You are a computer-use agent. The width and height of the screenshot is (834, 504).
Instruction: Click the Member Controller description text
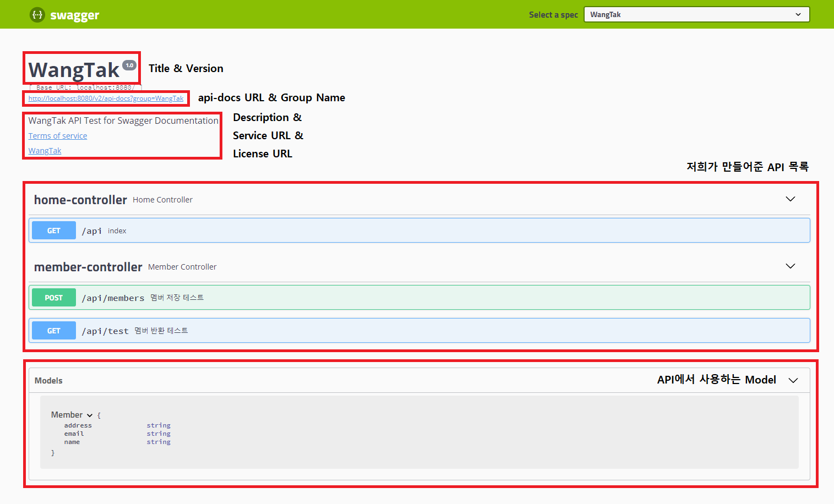point(182,267)
